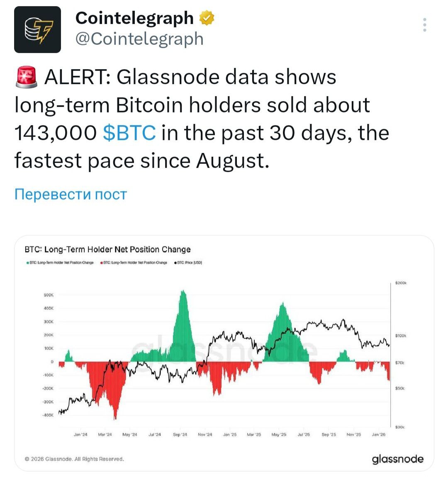Click the red siren emoji before ALERT
448x477 pixels.
pyautogui.click(x=27, y=77)
